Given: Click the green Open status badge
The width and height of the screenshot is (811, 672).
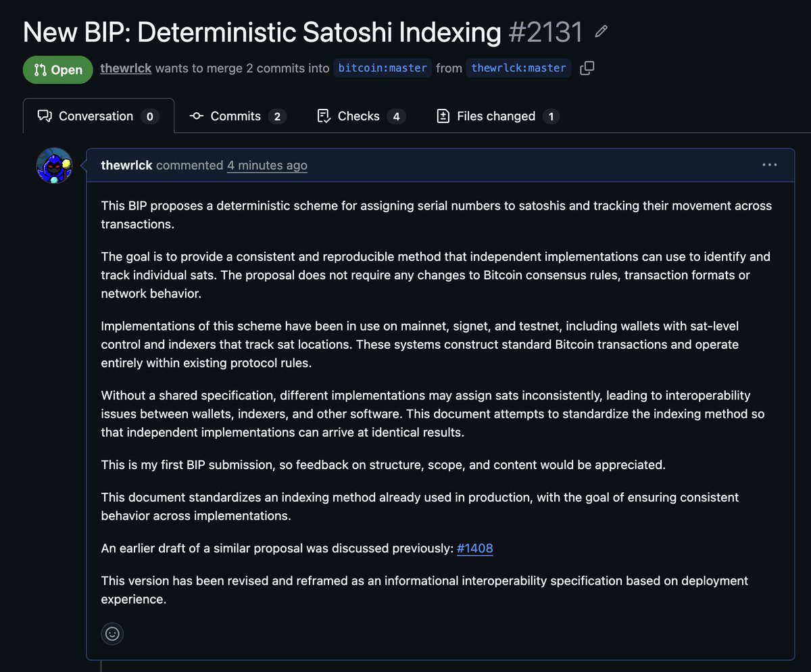Looking at the screenshot, I should pyautogui.click(x=58, y=70).
